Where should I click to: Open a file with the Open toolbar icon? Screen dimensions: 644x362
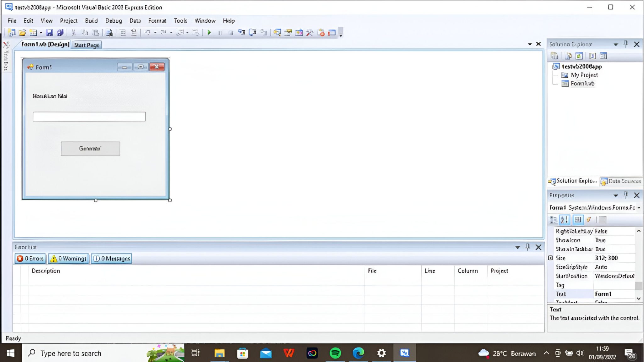tap(23, 32)
